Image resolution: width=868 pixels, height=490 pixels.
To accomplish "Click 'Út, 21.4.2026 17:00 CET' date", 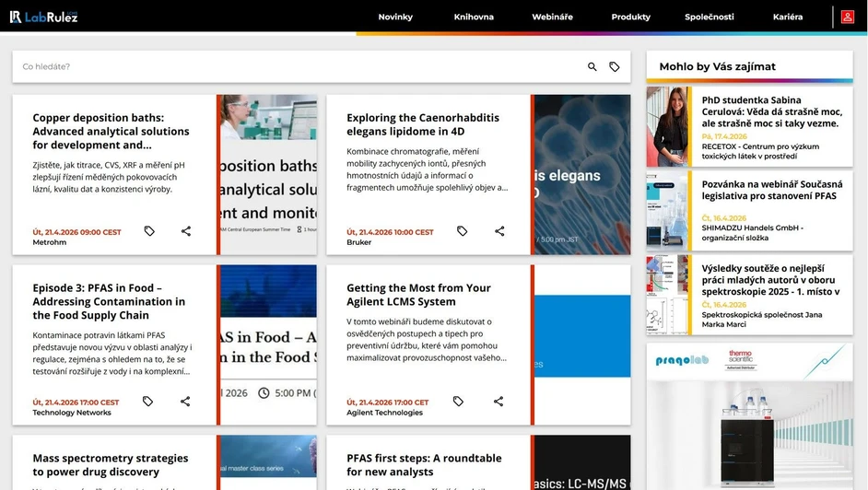I will (388, 402).
